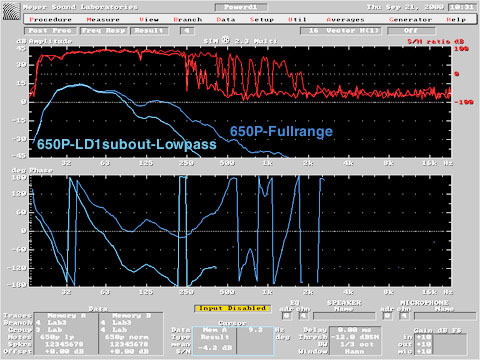Viewport: 480px width, 360px height.
Task: Click the gain mic +10 value
Action: (423, 351)
